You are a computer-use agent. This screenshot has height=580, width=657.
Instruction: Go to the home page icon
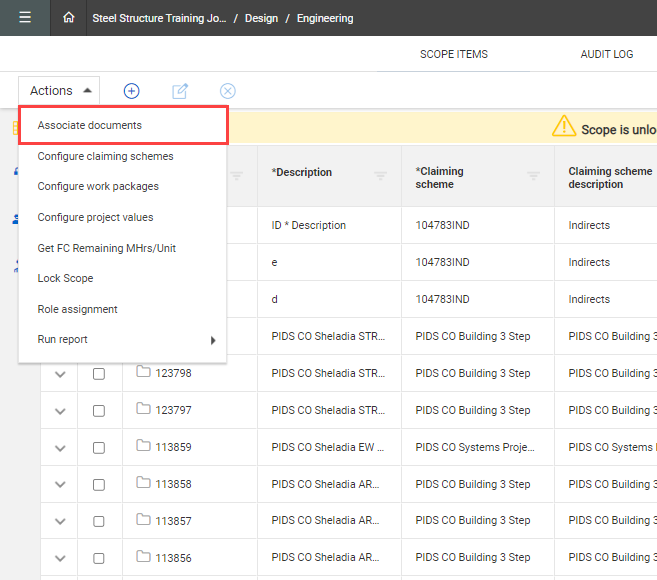click(68, 18)
